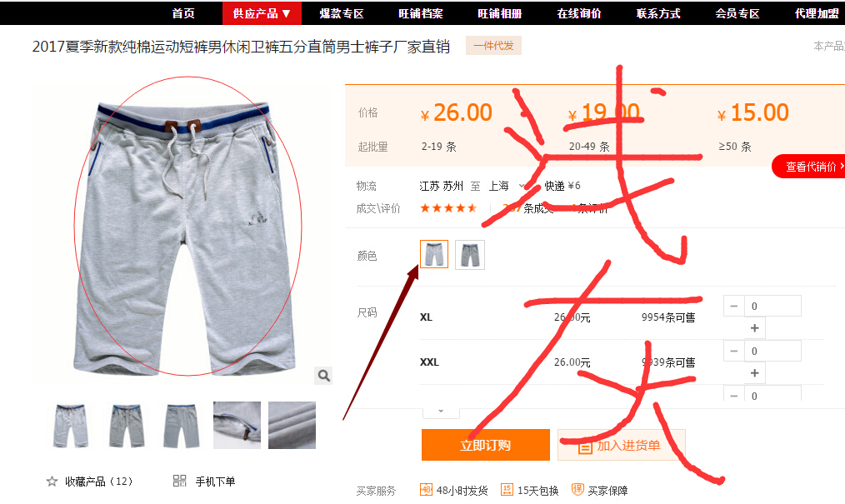The width and height of the screenshot is (845, 504).
Task: Click the magnifier zoom icon on product image
Action: tap(323, 376)
